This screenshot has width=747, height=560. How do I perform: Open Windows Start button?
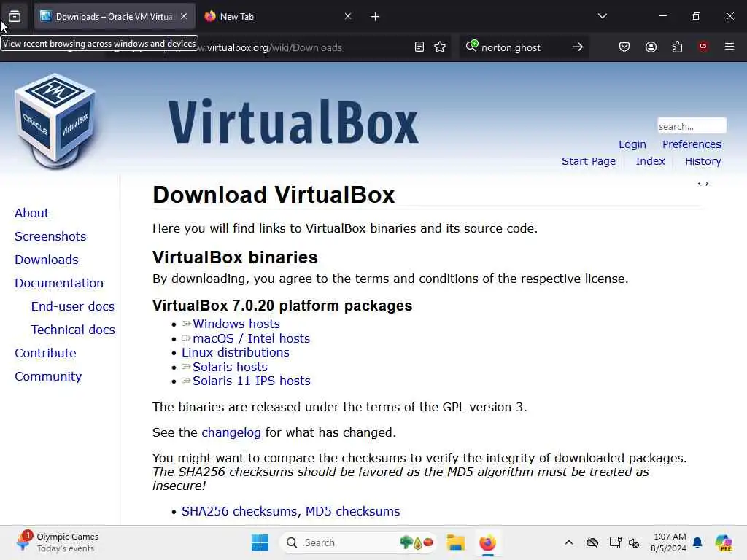(x=260, y=542)
